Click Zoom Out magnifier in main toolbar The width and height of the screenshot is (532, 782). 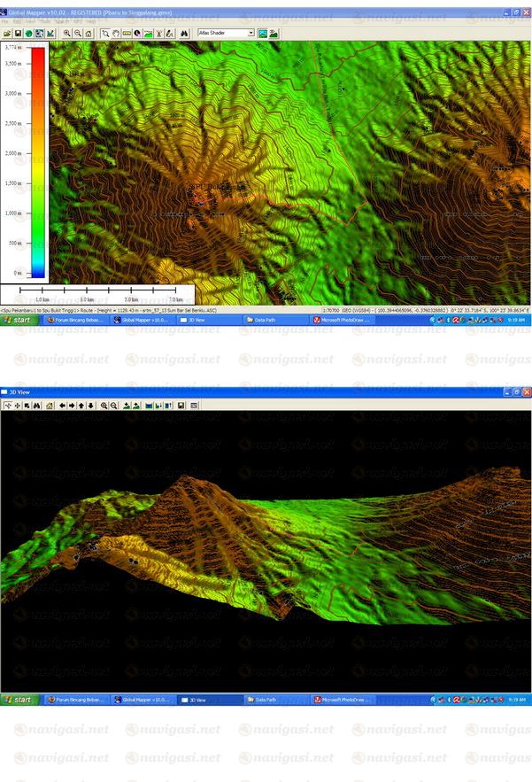tap(78, 33)
